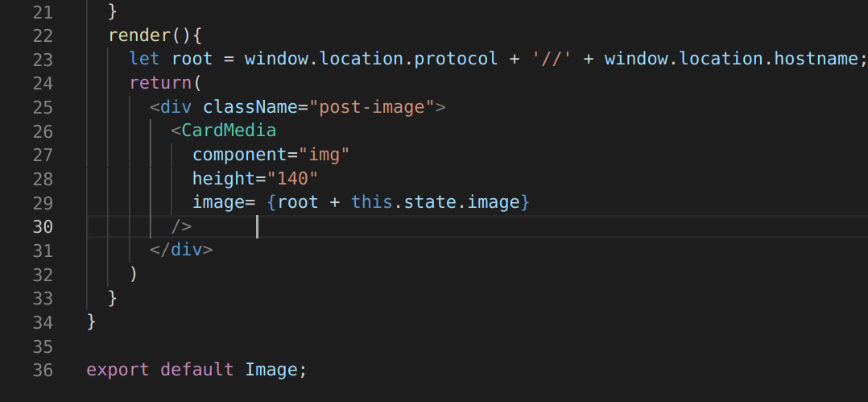Click the 'root' variable declaration on line 23
This screenshot has width=868, height=402.
pos(192,60)
